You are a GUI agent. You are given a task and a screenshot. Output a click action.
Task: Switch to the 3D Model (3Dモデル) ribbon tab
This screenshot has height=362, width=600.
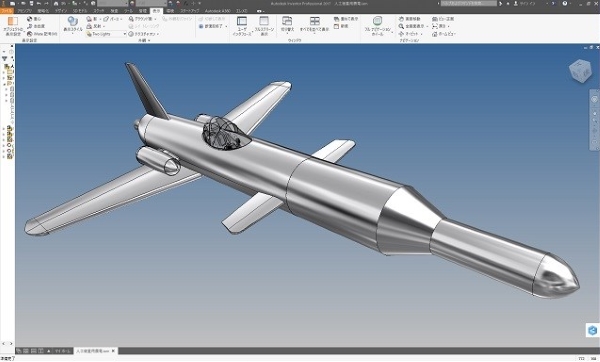80,11
